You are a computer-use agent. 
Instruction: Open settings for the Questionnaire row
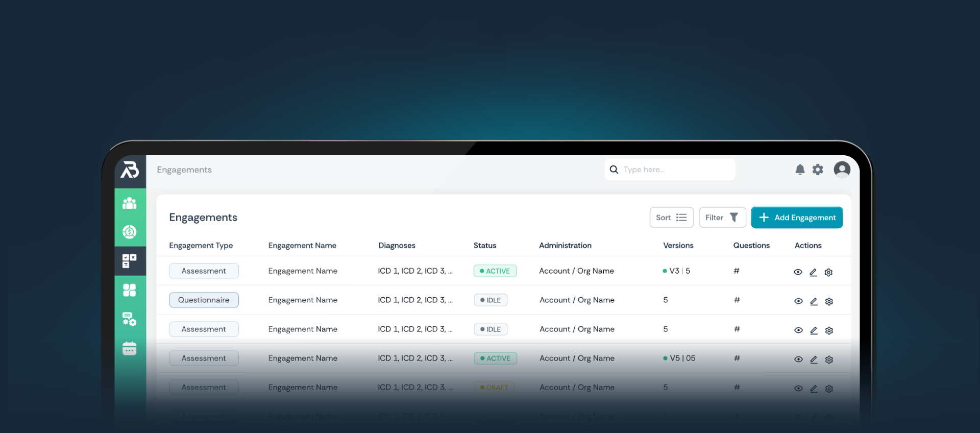(x=829, y=301)
